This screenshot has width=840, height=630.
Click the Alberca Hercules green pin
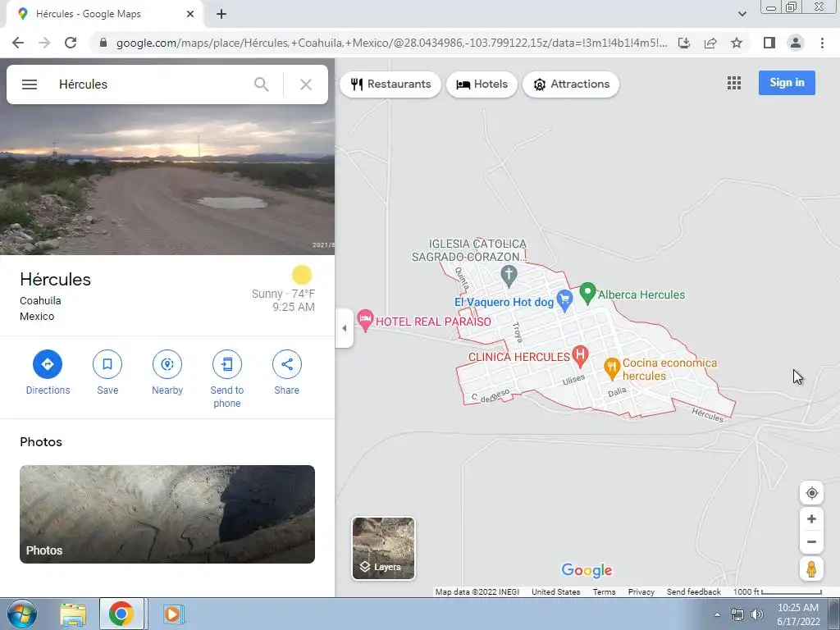click(587, 293)
